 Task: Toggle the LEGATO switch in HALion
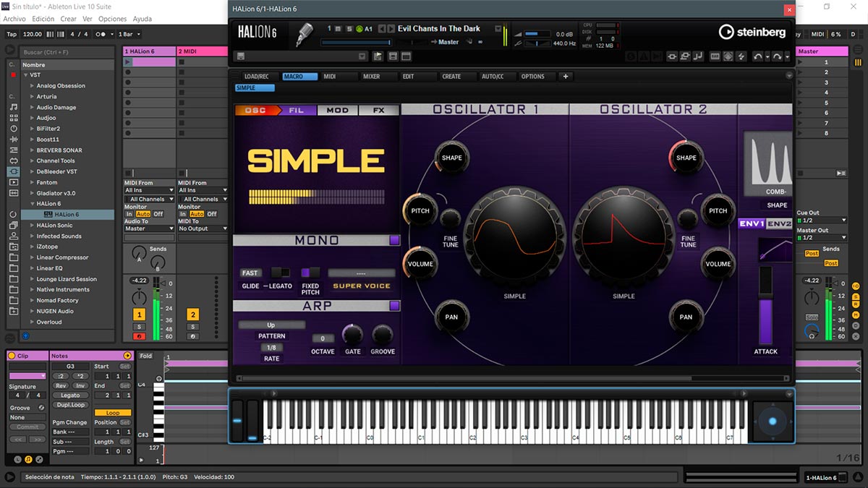click(280, 273)
